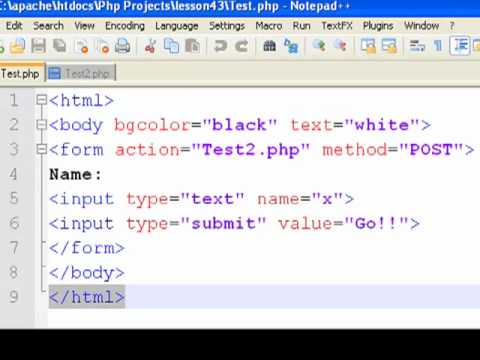Click the </body> tag on line 8
480x360 pixels.
87,273
